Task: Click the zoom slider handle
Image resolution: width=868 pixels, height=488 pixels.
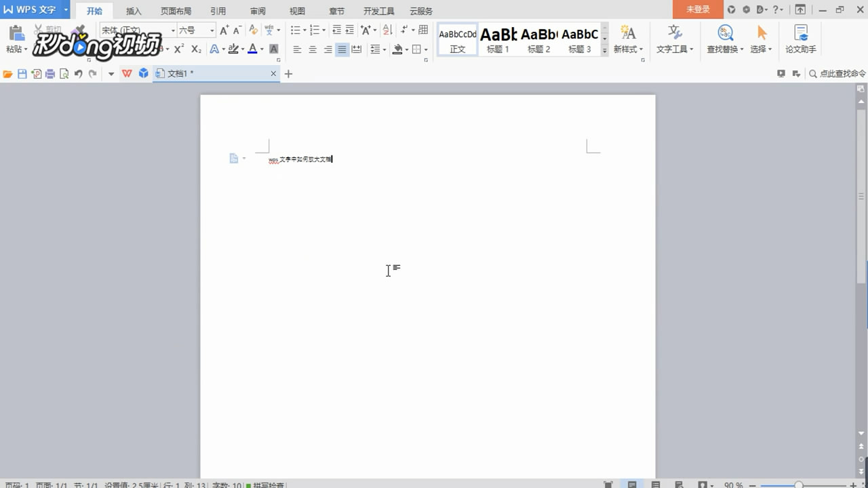Action: click(799, 485)
